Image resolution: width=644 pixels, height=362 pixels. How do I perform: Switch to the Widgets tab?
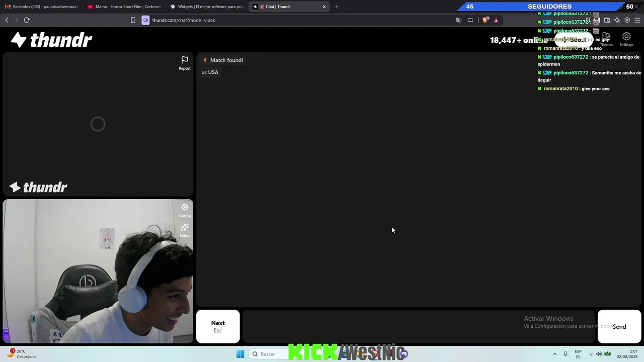[x=207, y=7]
